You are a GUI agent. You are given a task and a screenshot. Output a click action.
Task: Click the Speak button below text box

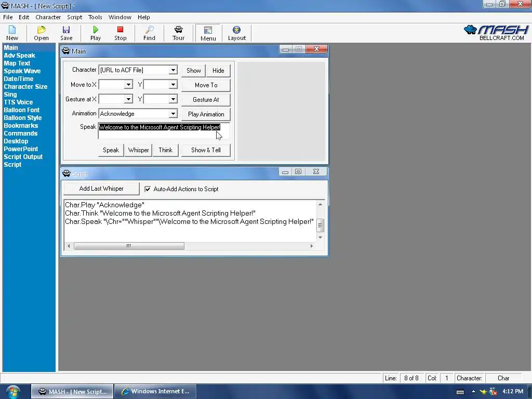pyautogui.click(x=111, y=150)
